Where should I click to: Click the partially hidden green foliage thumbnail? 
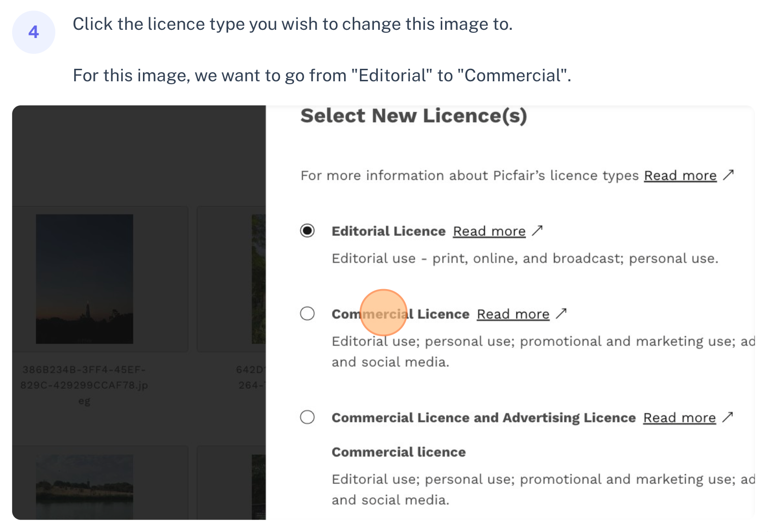click(x=258, y=279)
